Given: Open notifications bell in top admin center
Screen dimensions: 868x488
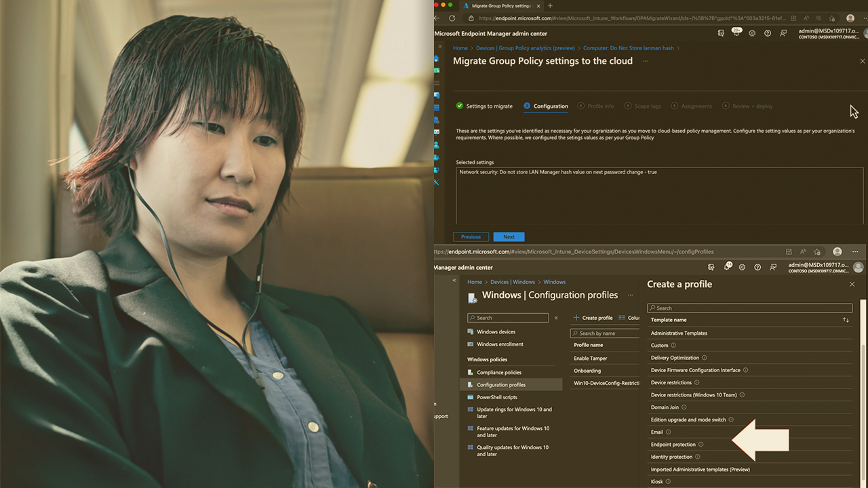Looking at the screenshot, I should tap(736, 33).
